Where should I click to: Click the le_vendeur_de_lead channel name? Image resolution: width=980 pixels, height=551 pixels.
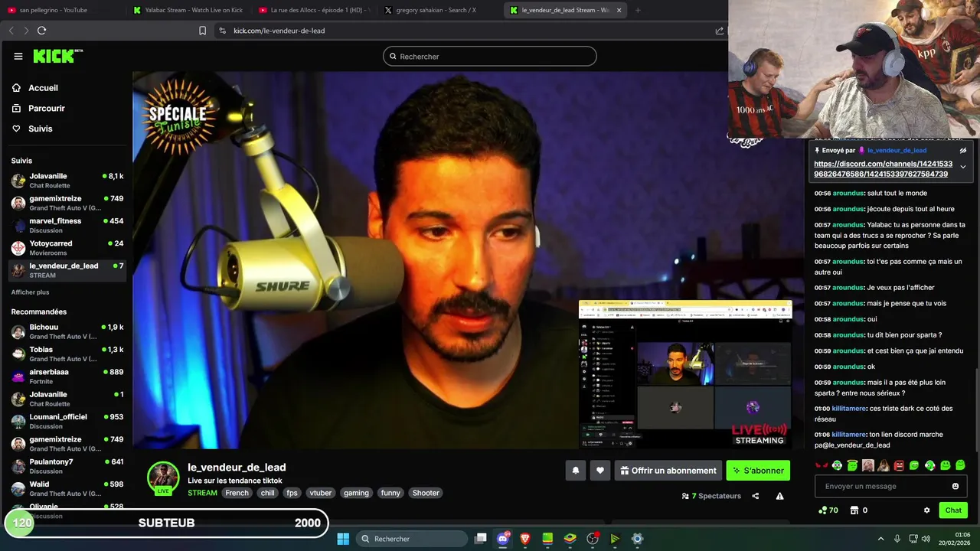point(237,468)
